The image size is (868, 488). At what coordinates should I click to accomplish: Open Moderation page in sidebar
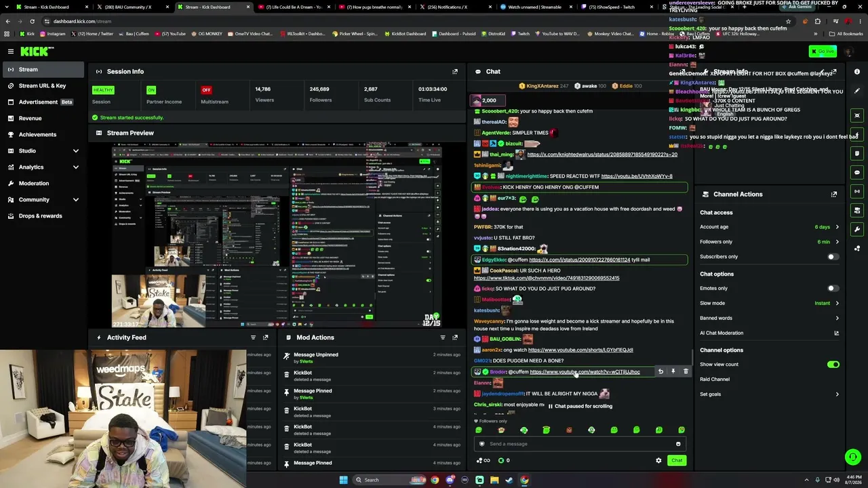click(x=43, y=183)
